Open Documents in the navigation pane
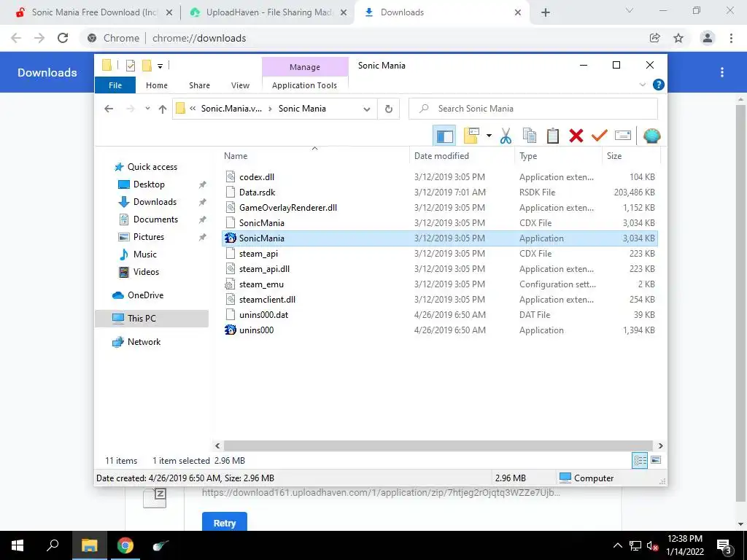Screen dimensions: 747x560 [155, 219]
